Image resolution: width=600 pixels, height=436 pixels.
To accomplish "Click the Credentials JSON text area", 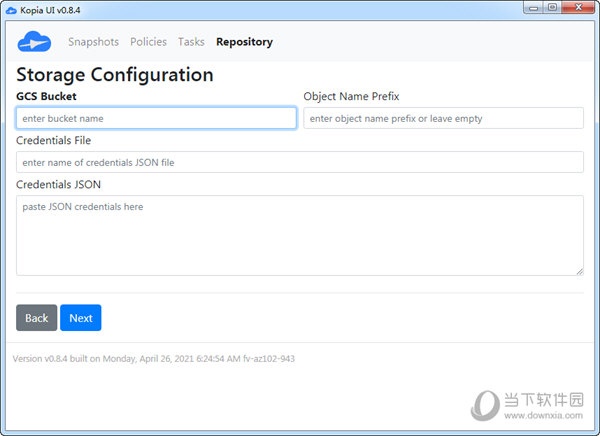I will (x=300, y=235).
